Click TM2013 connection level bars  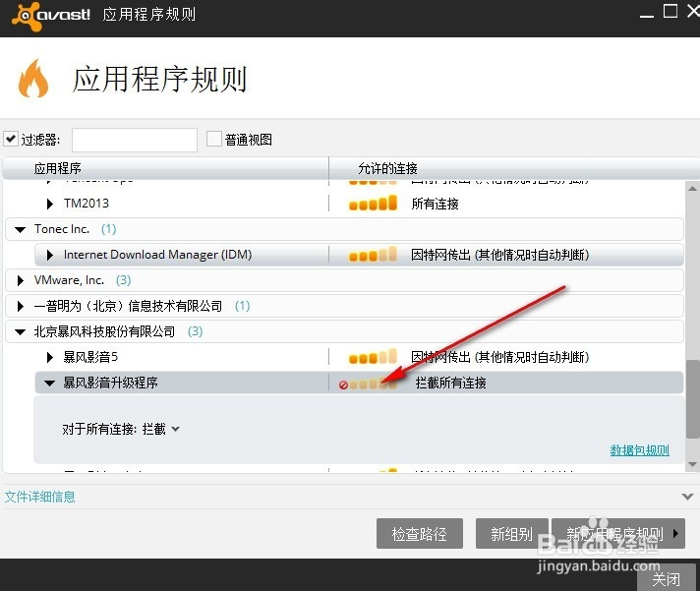pos(373,204)
